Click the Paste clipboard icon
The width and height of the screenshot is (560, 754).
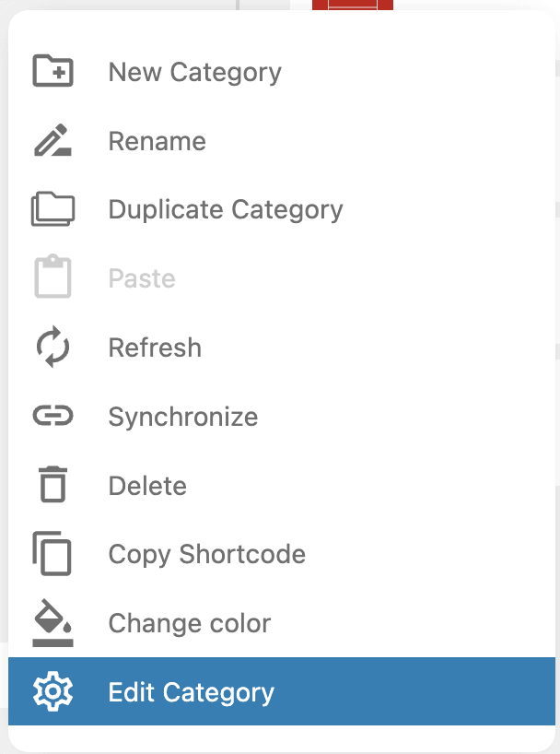pyautogui.click(x=52, y=277)
